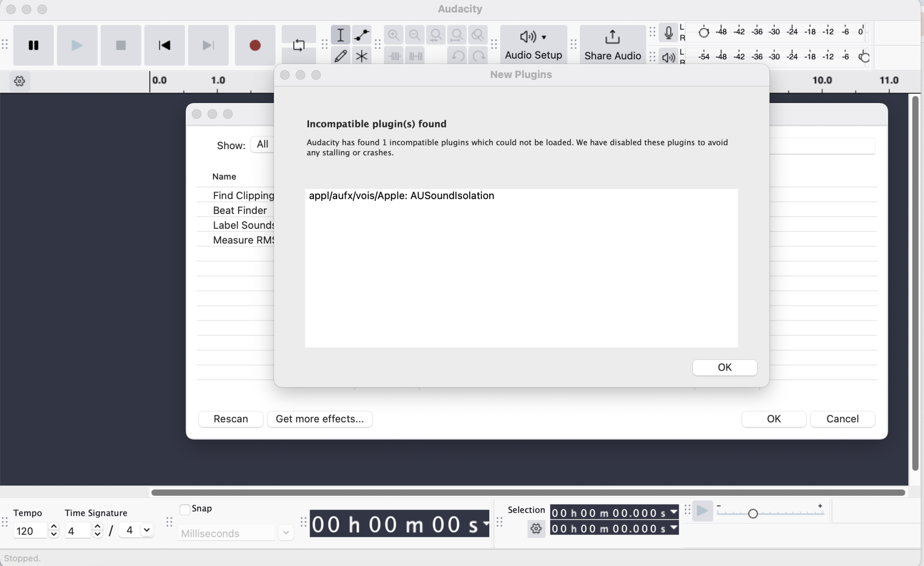Select Beat Finder in plugin list
Viewport: 924px width, 566px height.
(x=240, y=210)
